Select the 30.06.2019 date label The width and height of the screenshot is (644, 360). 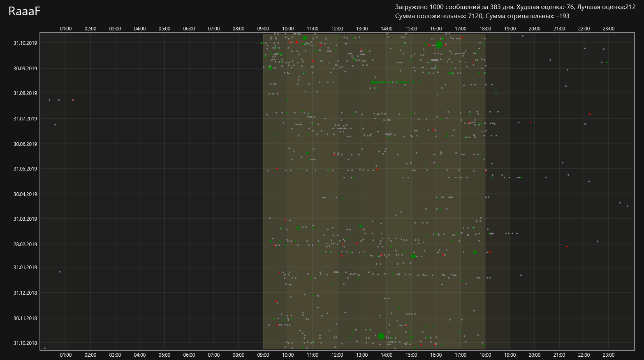[25, 144]
